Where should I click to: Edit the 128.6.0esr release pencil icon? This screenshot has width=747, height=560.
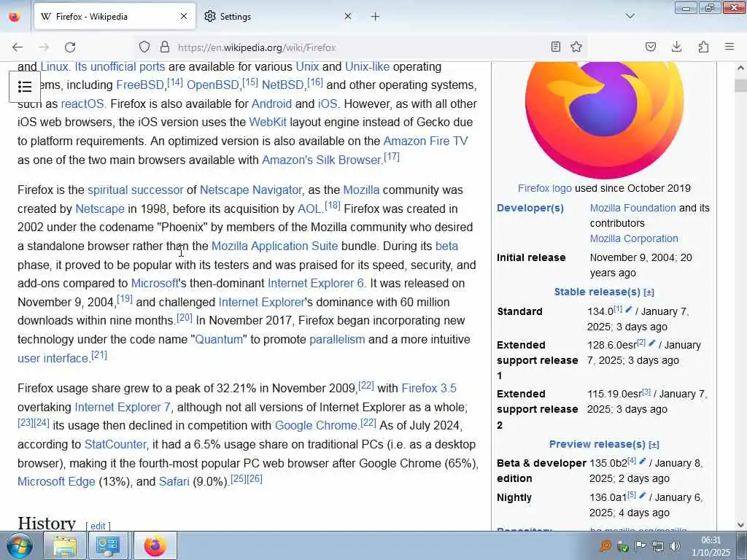click(x=651, y=343)
